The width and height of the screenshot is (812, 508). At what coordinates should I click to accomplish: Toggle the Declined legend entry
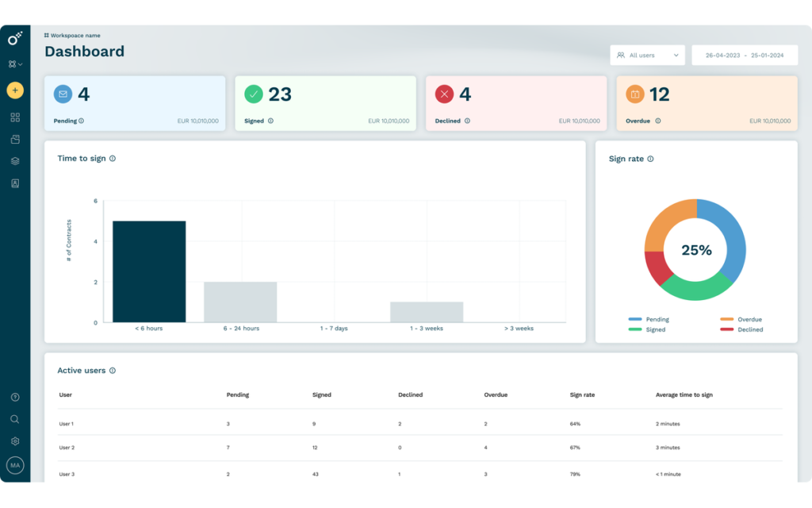(741, 329)
